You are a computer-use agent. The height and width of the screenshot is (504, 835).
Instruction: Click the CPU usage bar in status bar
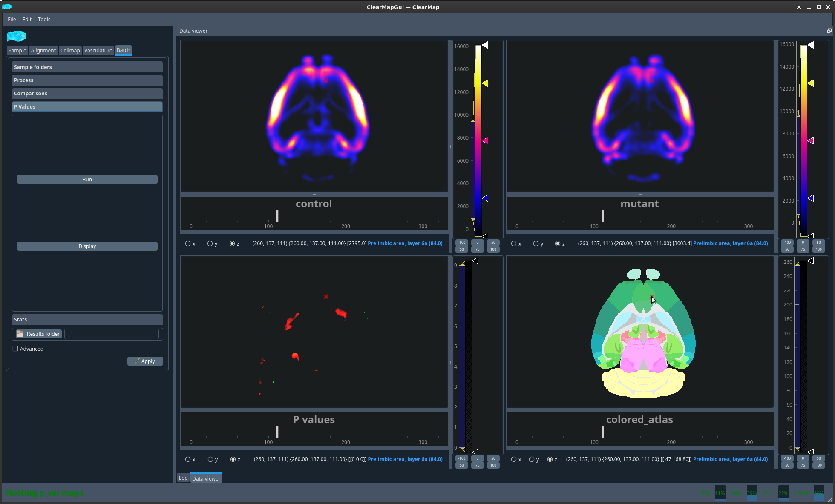click(720, 493)
